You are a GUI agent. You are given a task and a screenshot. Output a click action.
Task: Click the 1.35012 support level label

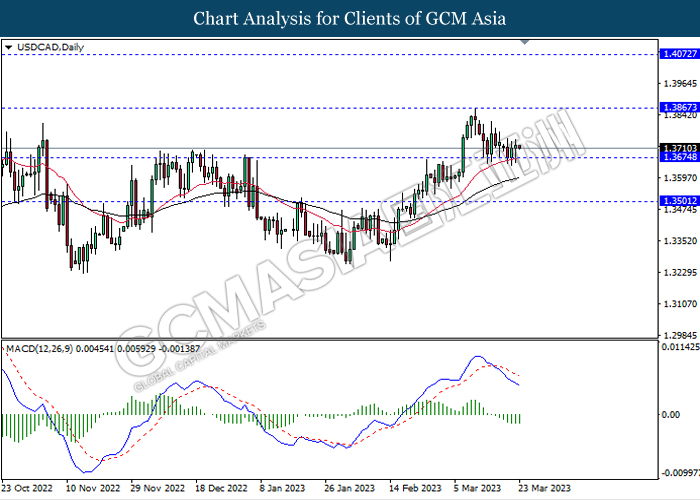(x=680, y=201)
